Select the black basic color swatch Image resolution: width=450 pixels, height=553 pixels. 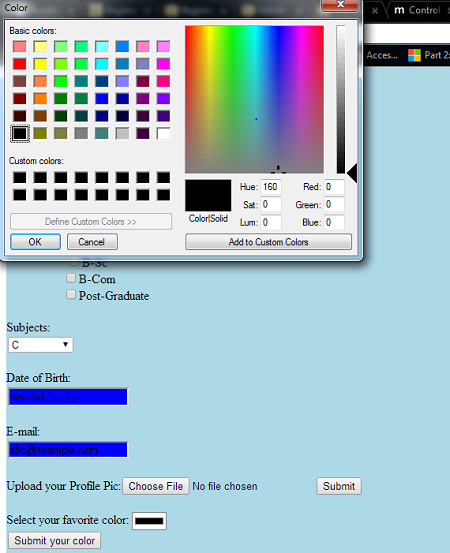click(x=20, y=133)
